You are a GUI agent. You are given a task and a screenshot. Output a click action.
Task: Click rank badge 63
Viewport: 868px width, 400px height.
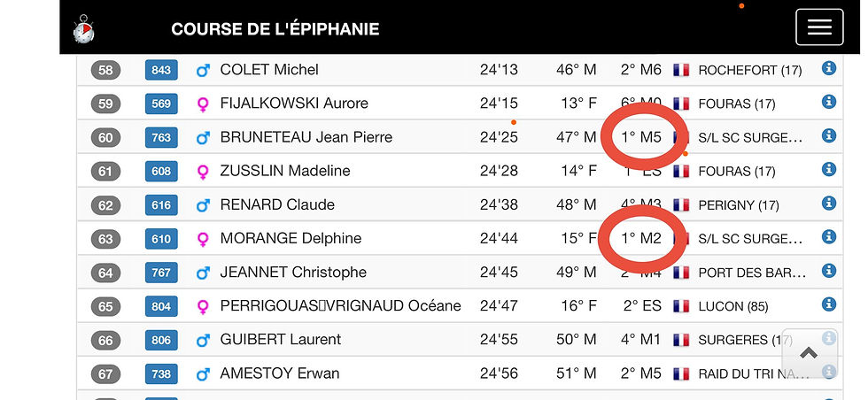click(105, 239)
